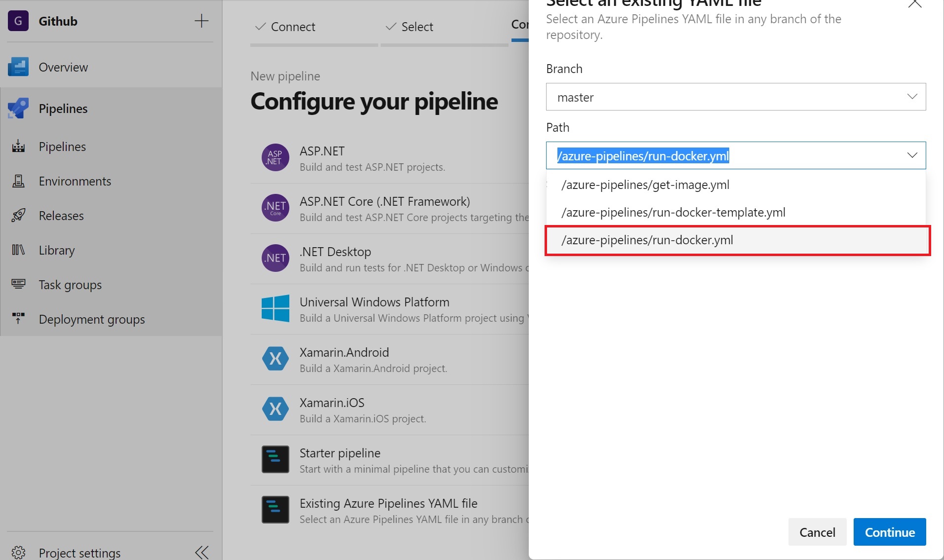Viewport: 944px width, 560px height.
Task: Click the Deployment groups icon
Action: pyautogui.click(x=18, y=319)
